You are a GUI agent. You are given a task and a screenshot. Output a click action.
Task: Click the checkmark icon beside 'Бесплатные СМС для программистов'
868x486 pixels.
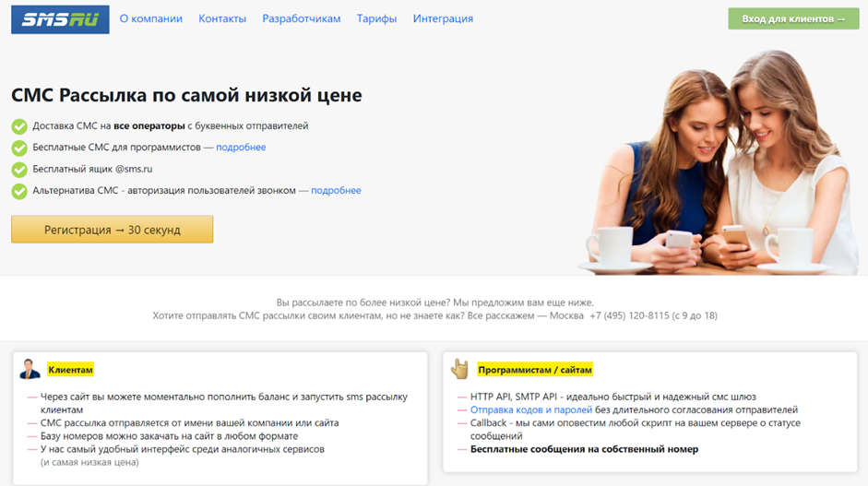pos(19,148)
